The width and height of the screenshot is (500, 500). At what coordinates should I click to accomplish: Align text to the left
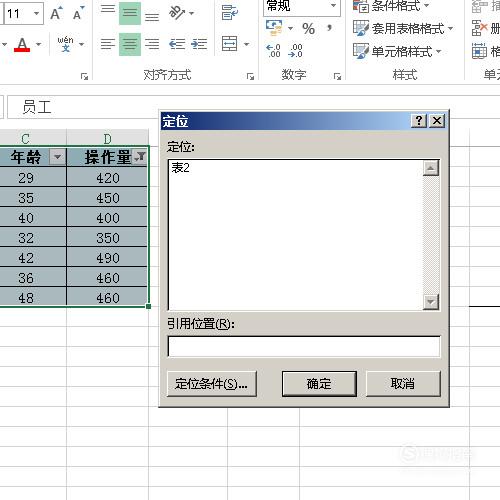[x=108, y=44]
